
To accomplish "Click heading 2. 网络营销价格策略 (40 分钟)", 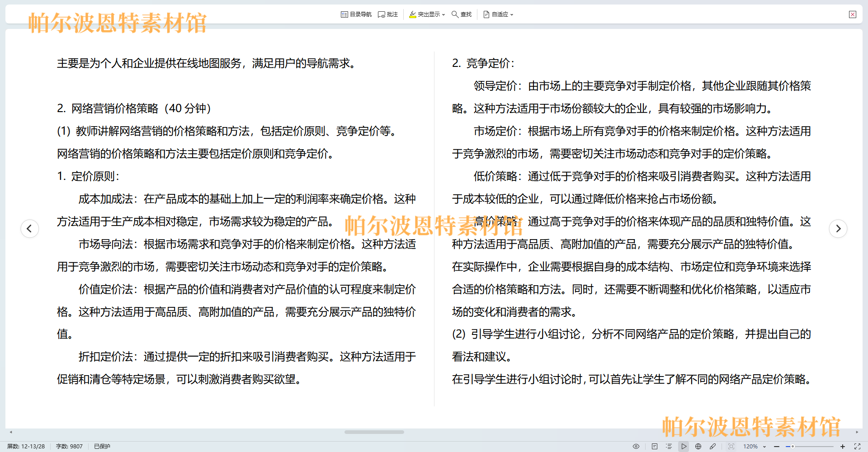I will point(134,108).
